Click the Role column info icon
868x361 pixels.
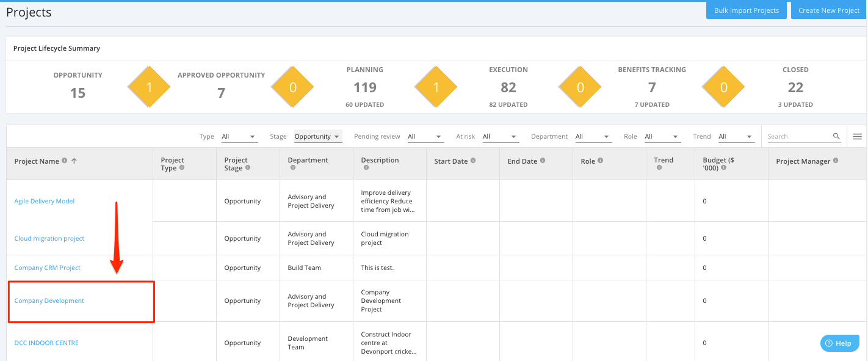point(600,161)
